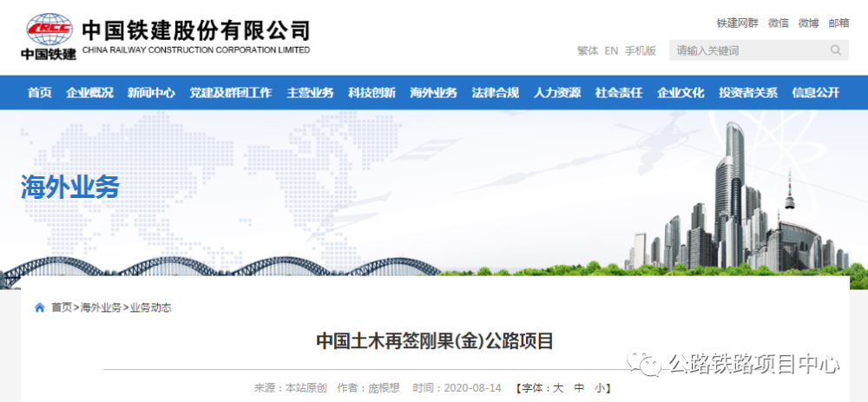The image size is (868, 402).
Task: Open the 首页 navigation menu item
Action: [x=40, y=93]
